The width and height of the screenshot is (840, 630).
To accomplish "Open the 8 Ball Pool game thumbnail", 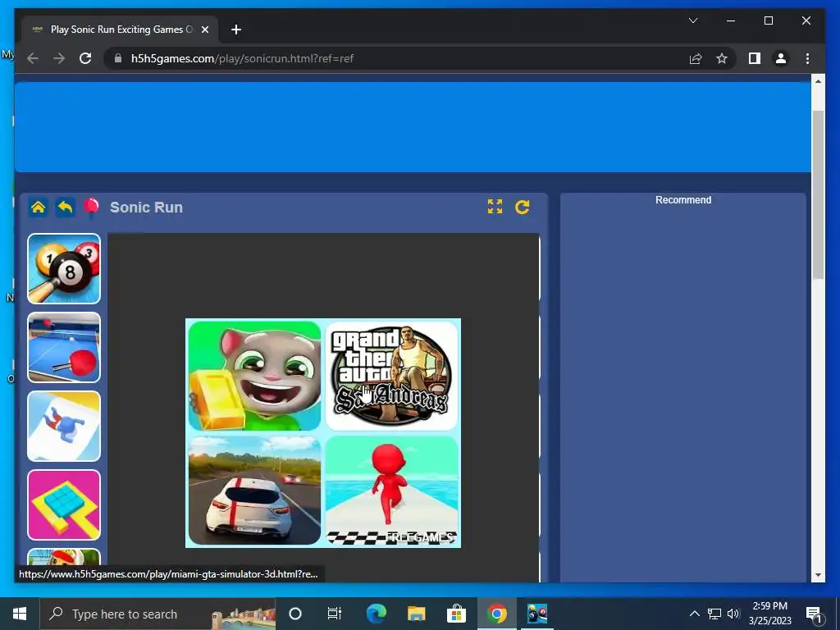I will 64,268.
